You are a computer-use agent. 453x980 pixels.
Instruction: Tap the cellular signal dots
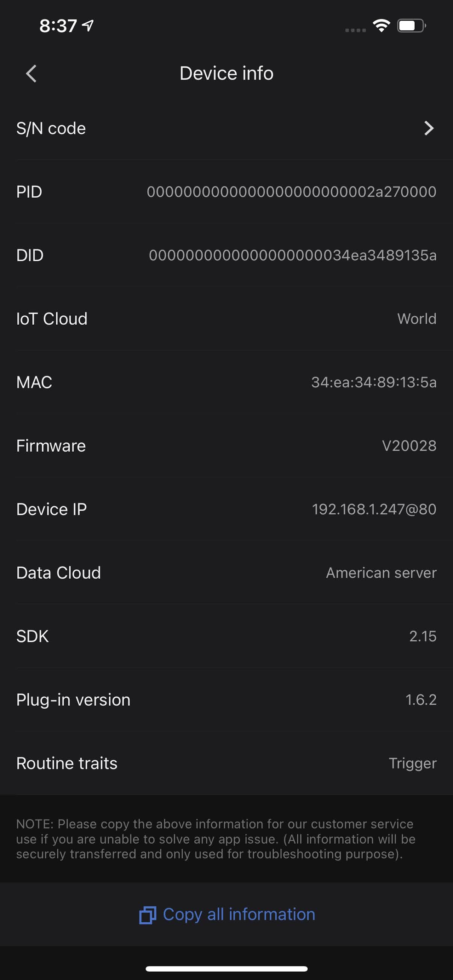tap(355, 30)
